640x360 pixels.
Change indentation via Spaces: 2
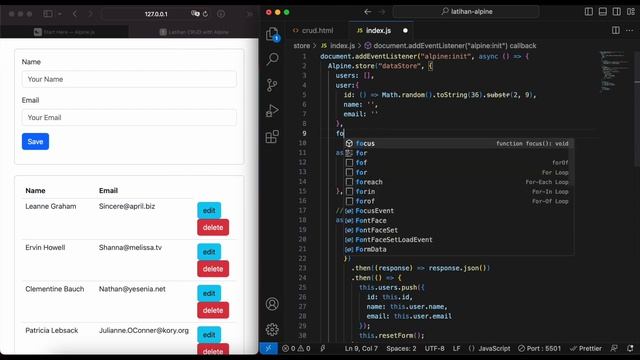(x=401, y=348)
